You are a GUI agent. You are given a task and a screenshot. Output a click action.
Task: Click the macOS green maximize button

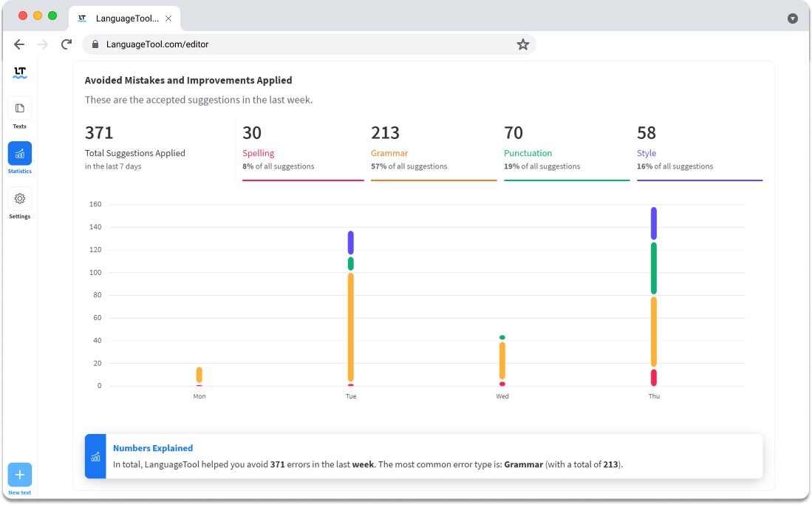[52, 16]
